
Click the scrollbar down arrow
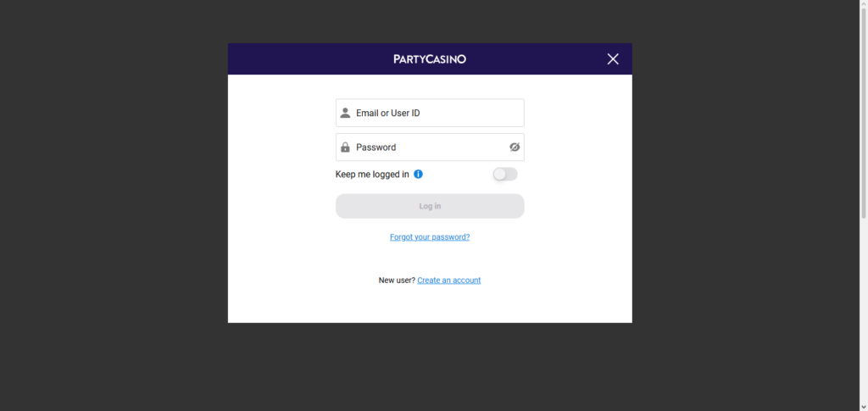click(863, 406)
